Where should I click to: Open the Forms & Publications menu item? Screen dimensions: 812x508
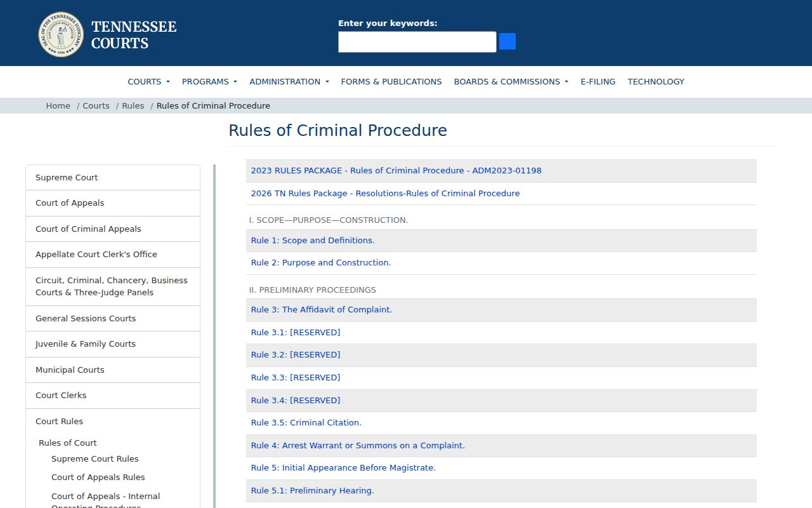pyautogui.click(x=391, y=81)
